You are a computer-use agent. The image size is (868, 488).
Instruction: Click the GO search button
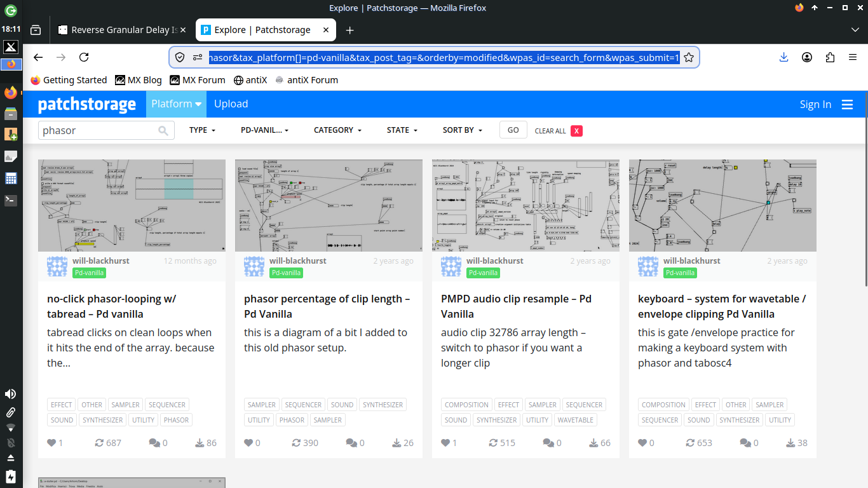click(513, 130)
